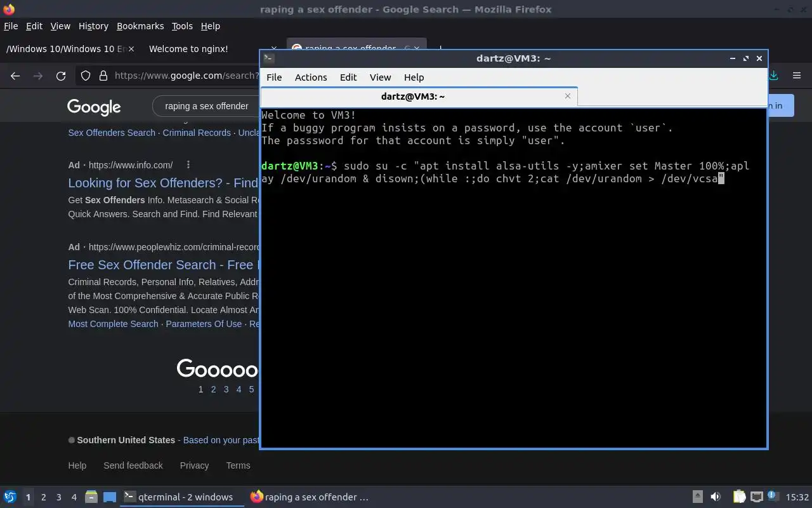The height and width of the screenshot is (508, 812).
Task: Click Firefox's back navigation arrow
Action: point(15,76)
